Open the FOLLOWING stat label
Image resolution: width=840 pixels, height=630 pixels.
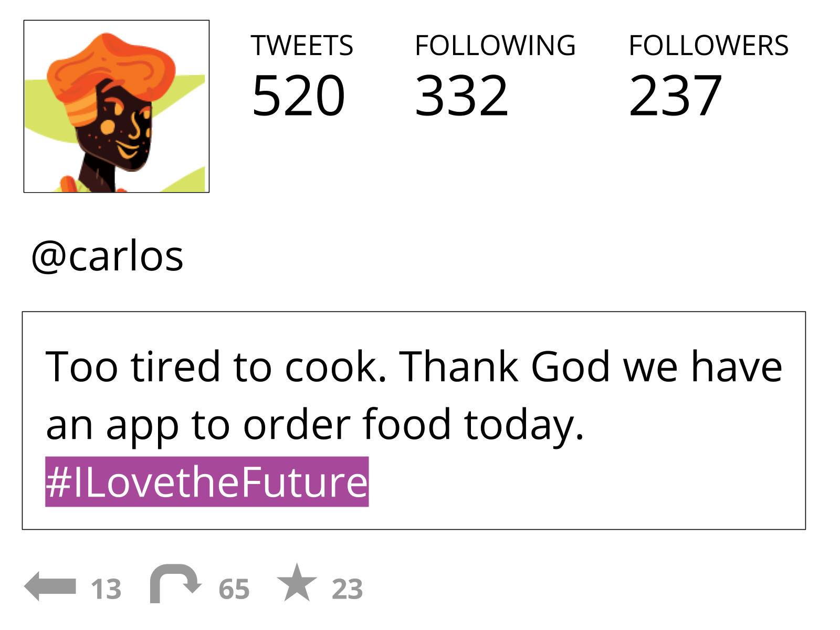(x=495, y=46)
